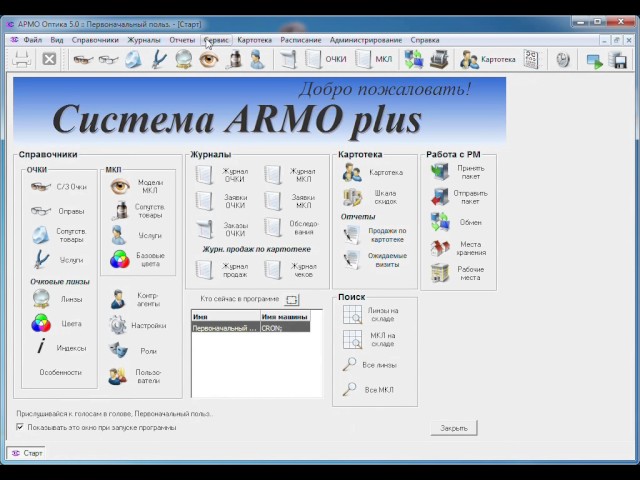
Task: Click the МКЛ journal toolbar button
Action: pyautogui.click(x=373, y=60)
